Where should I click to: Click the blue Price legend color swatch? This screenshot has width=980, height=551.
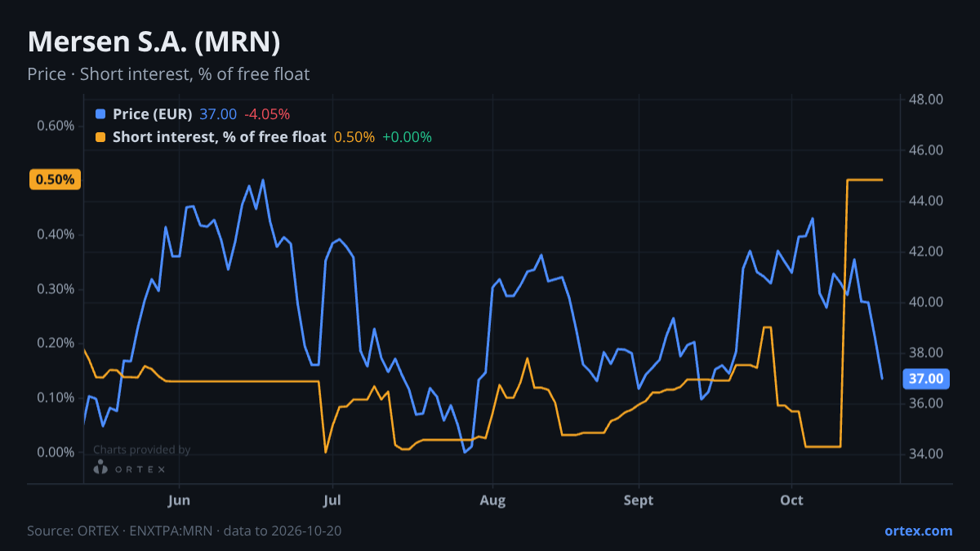(x=100, y=114)
